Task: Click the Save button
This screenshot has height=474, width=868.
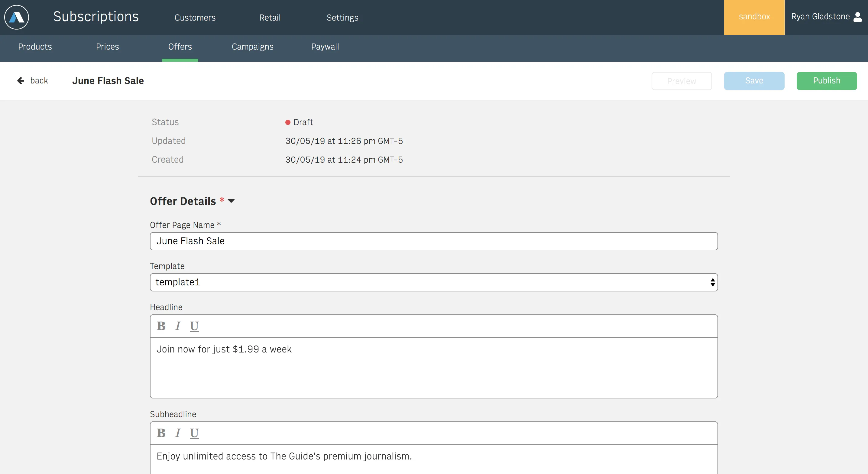Action: click(x=754, y=80)
